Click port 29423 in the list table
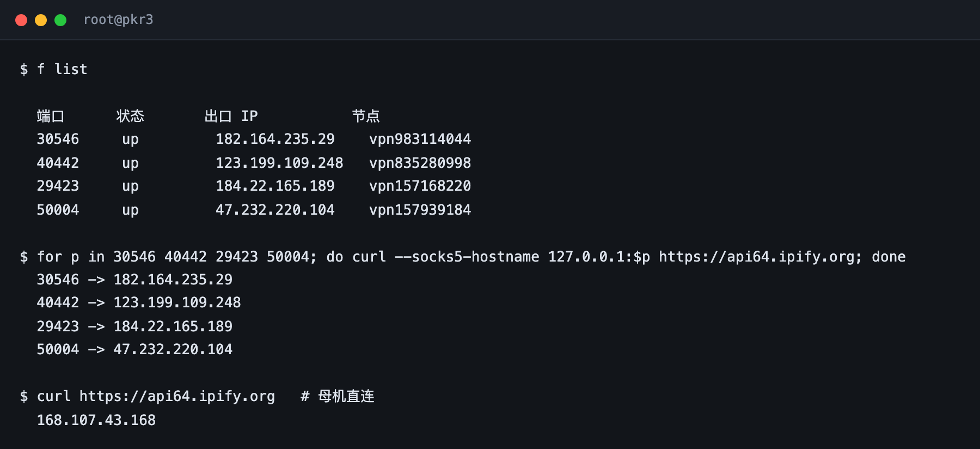Image resolution: width=980 pixels, height=449 pixels. pyautogui.click(x=58, y=186)
